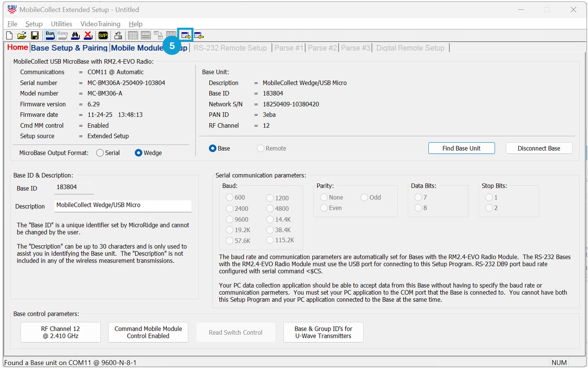
Task: Open the Setup menu
Action: coord(34,24)
